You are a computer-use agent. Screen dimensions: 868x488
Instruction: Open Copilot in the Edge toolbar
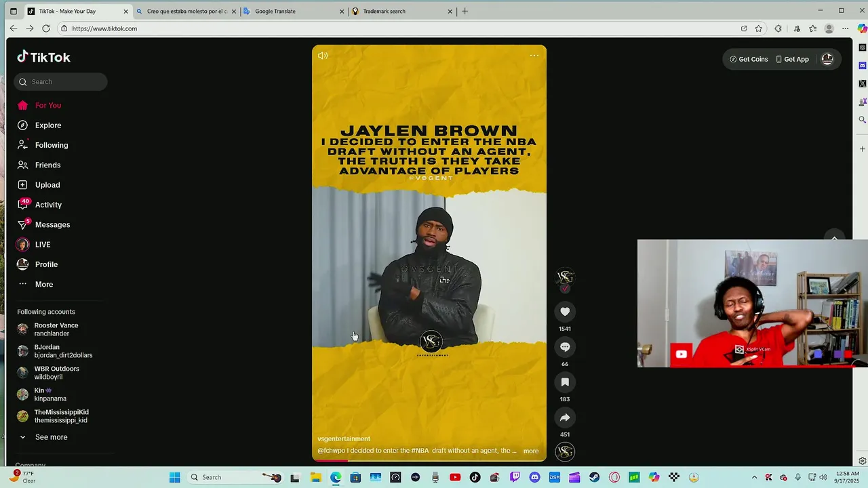click(862, 28)
